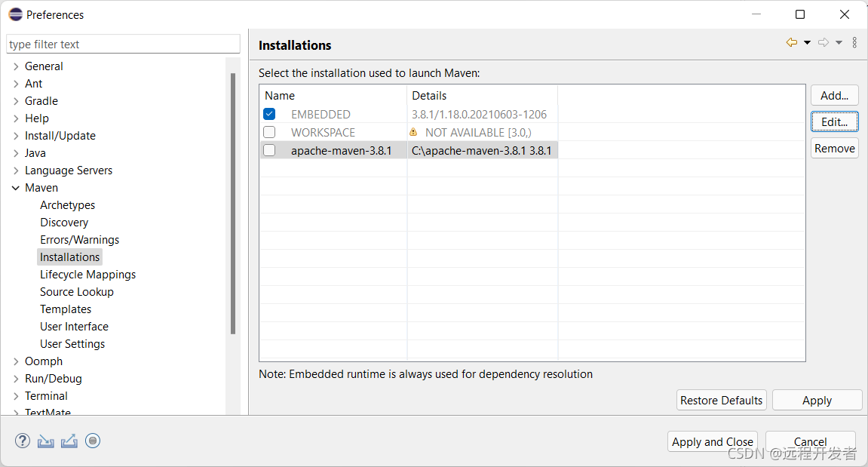Open the Help question mark icon
Viewport: 868px width, 467px height.
[x=22, y=441]
